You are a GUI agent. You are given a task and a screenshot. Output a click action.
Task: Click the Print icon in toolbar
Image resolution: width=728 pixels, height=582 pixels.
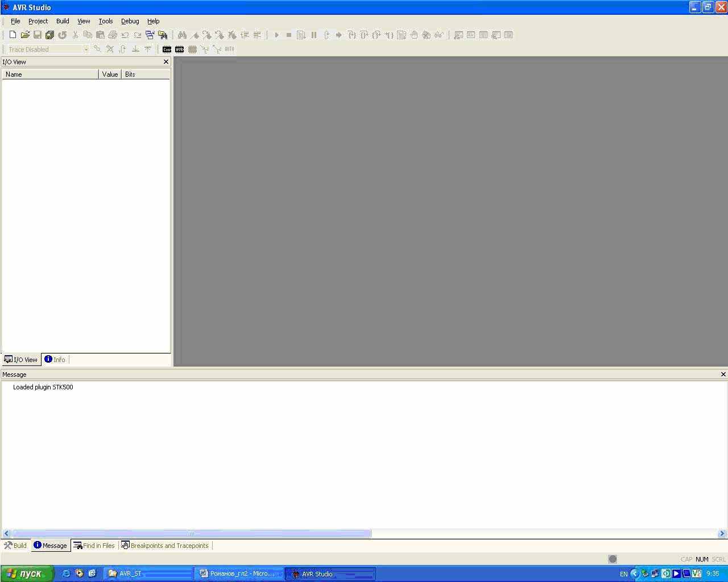pyautogui.click(x=113, y=35)
